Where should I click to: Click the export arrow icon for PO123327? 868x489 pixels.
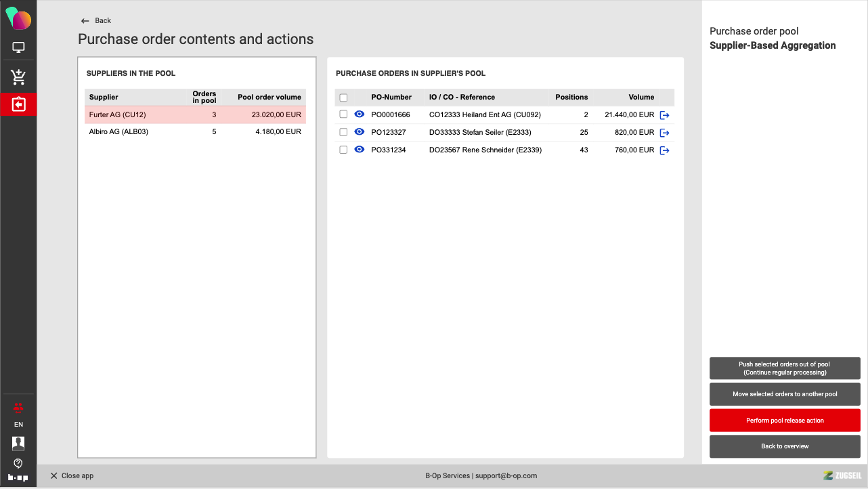664,133
